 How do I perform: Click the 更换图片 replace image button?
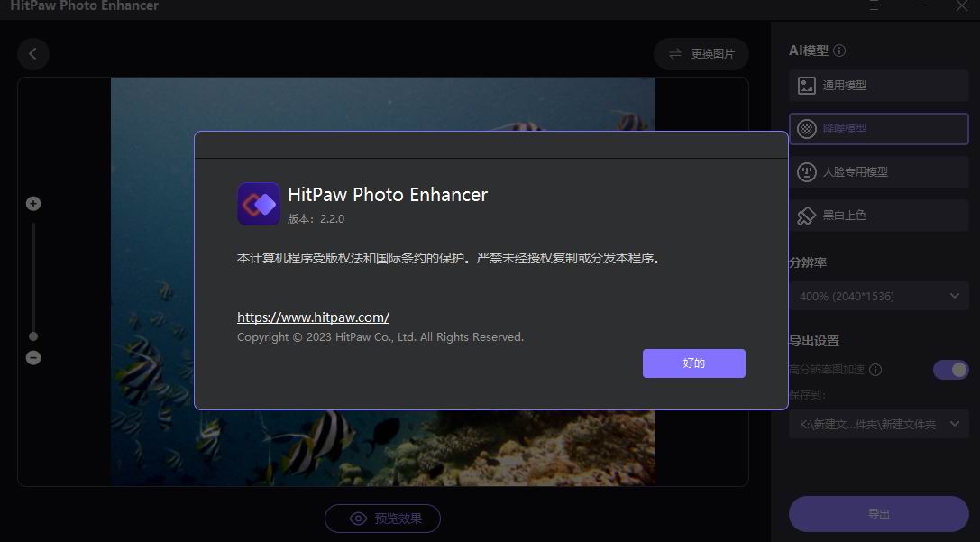click(x=701, y=54)
